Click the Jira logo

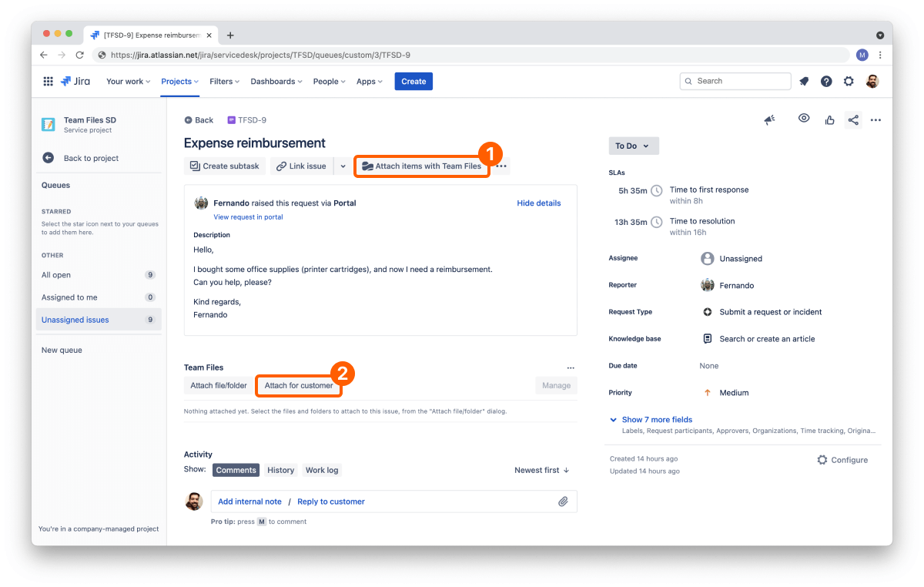pyautogui.click(x=75, y=82)
